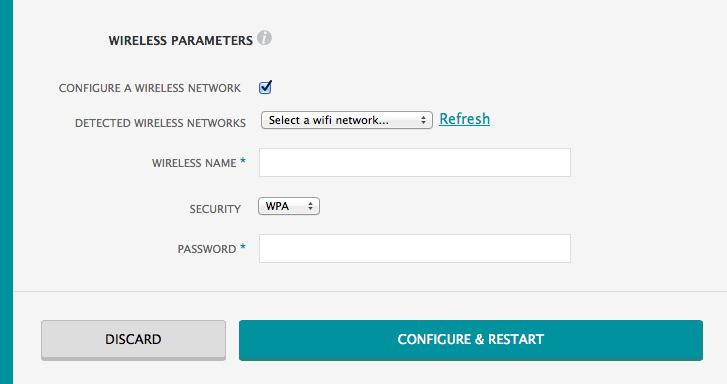Open the Security type WPA dropdown
727x384 pixels.
point(289,206)
